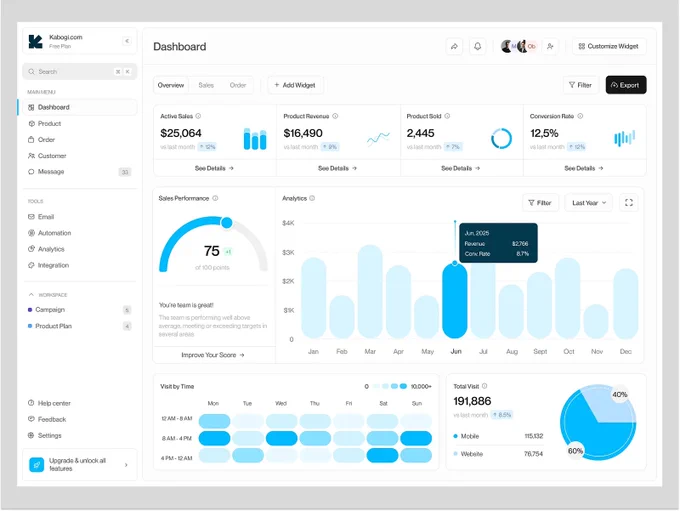The height and width of the screenshot is (511, 680).
Task: Click the Upgrade banner rocket icon
Action: point(36,465)
